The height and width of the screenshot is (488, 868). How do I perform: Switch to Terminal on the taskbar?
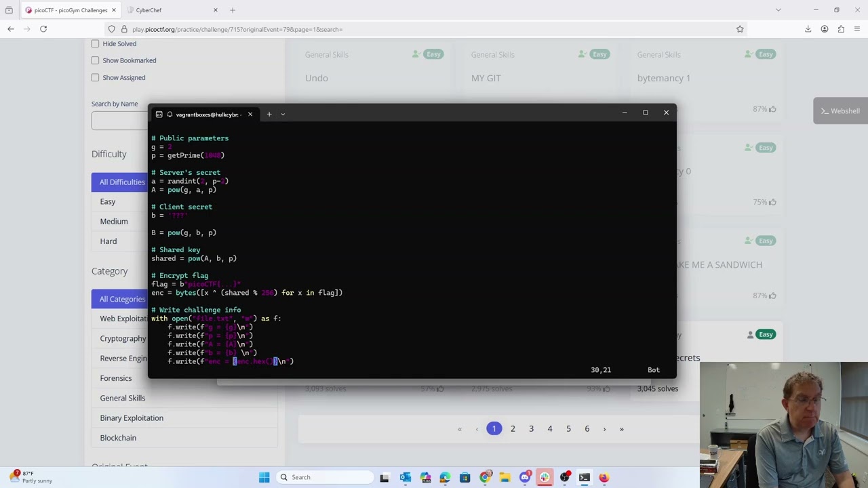pyautogui.click(x=584, y=477)
